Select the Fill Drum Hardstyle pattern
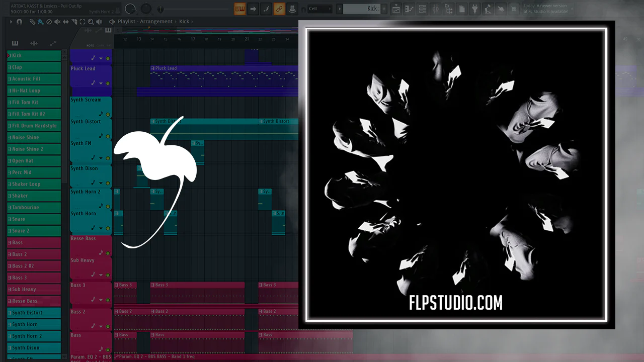Viewport: 644px width, 362px height. [x=34, y=126]
